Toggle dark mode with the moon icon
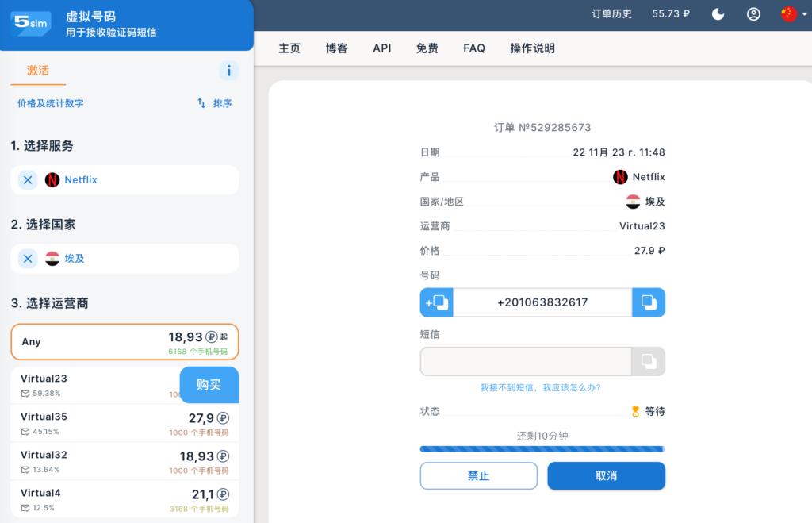This screenshot has height=523, width=812. point(718,14)
